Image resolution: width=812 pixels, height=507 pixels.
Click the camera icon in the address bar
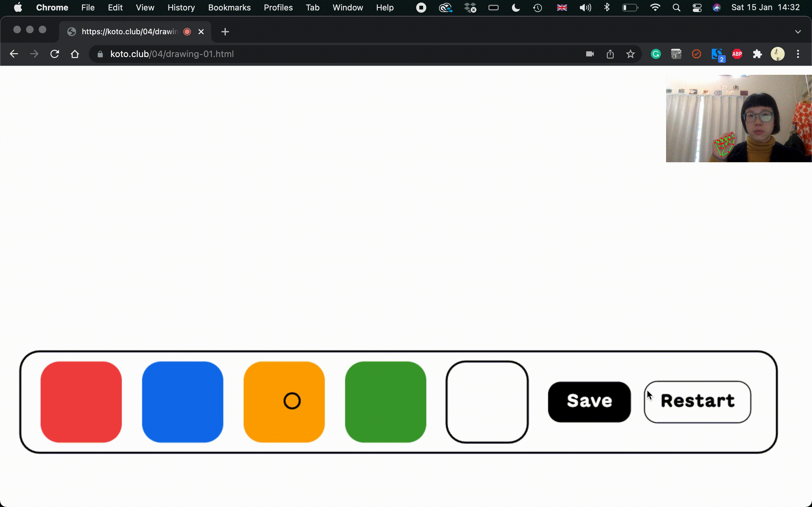tap(590, 54)
